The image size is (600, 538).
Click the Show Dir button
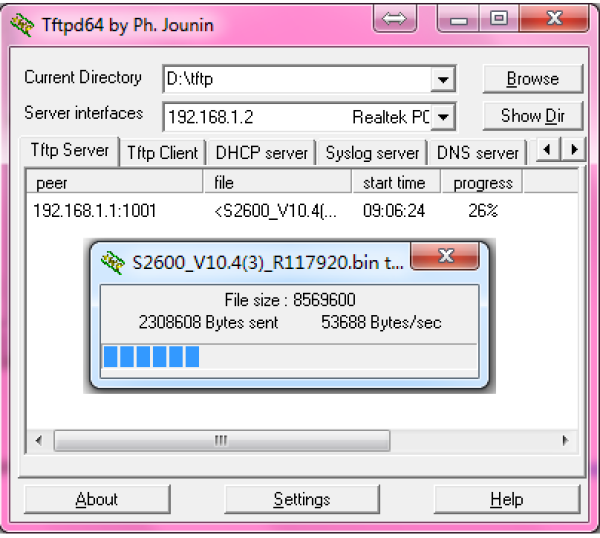[533, 116]
